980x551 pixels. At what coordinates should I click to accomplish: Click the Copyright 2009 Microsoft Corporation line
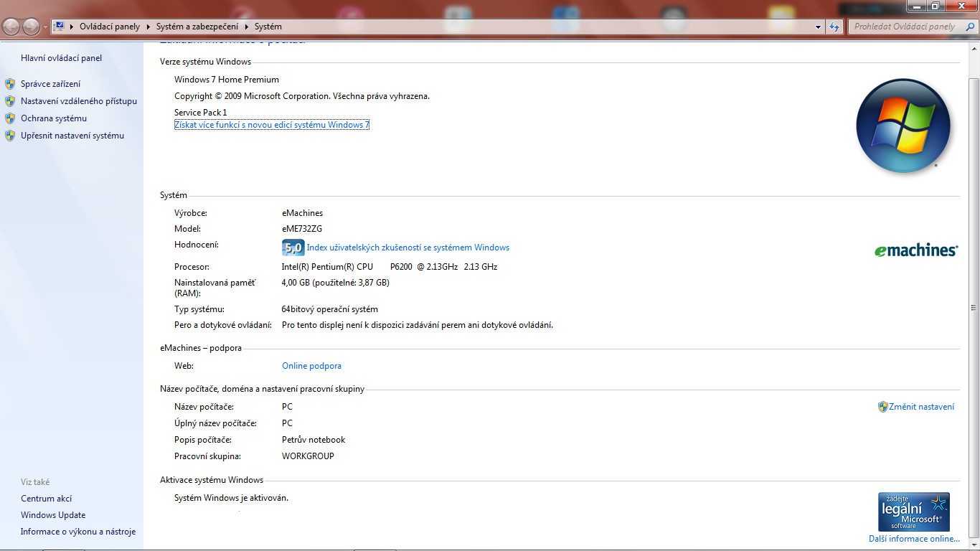(302, 96)
